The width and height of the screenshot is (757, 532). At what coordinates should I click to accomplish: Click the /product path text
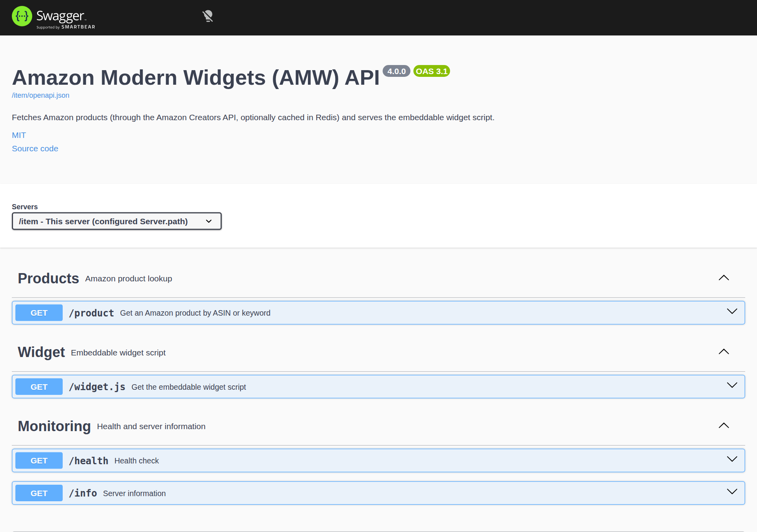tap(91, 313)
